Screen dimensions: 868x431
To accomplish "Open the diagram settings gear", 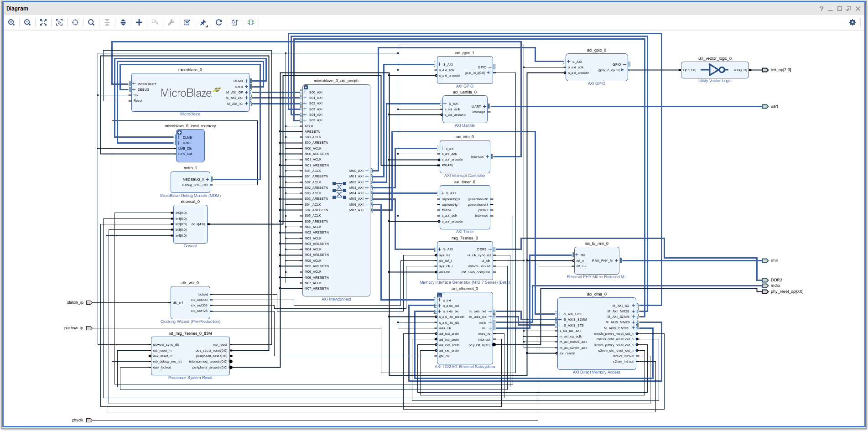I will coord(852,22).
